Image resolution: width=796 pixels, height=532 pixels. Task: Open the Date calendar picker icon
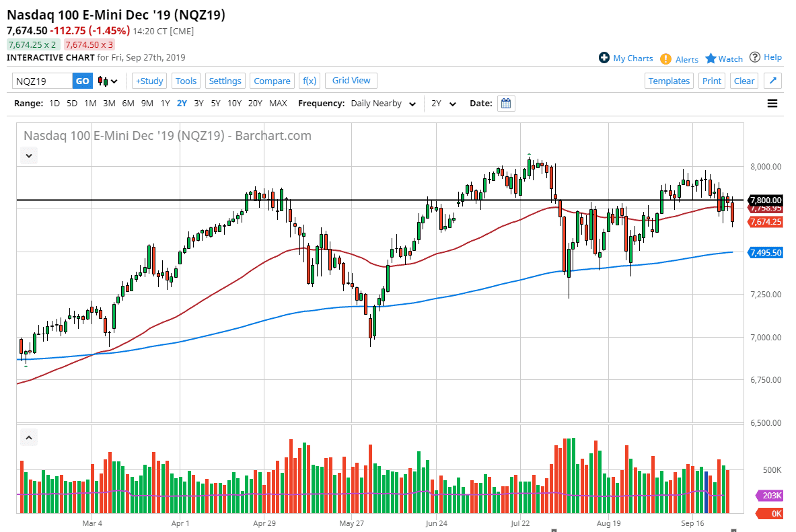[505, 103]
